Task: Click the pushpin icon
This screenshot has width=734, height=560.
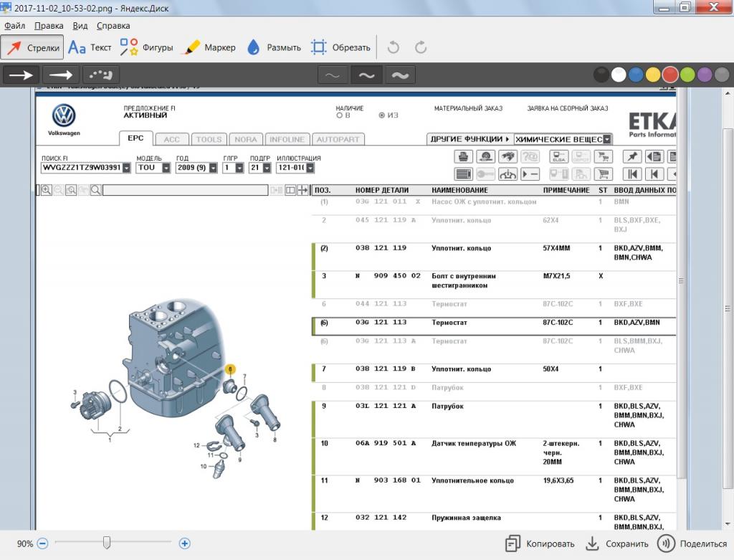Action: (x=632, y=157)
